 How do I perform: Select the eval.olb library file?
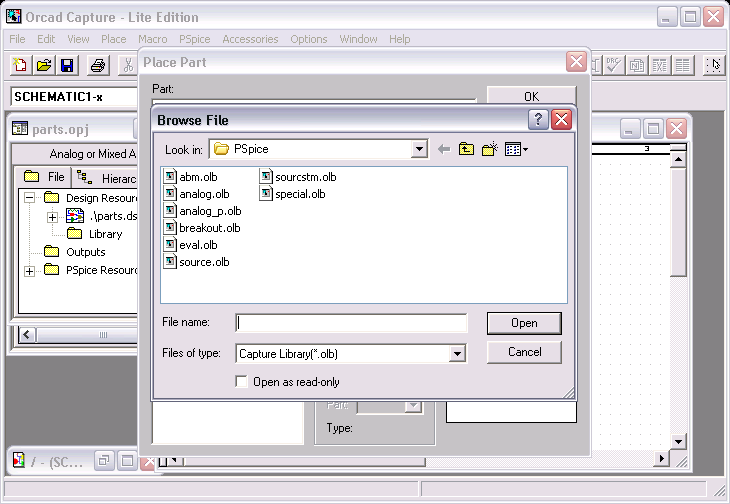pyautogui.click(x=190, y=245)
